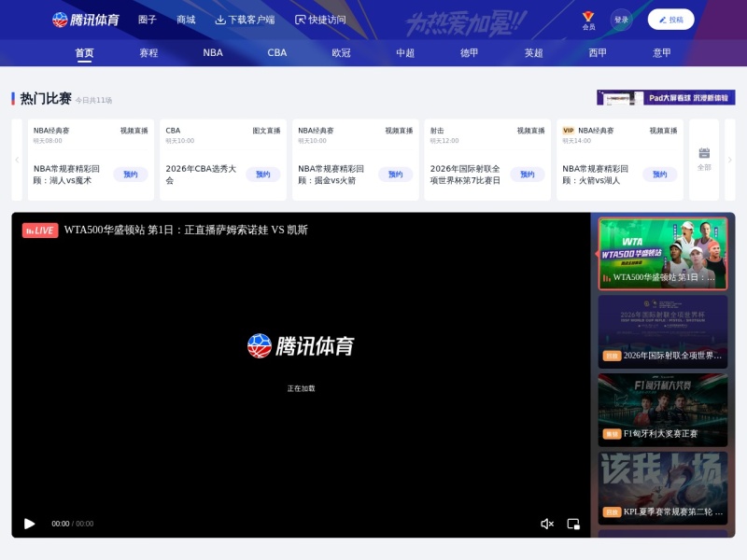Switch to the NBA tab

pyautogui.click(x=213, y=53)
